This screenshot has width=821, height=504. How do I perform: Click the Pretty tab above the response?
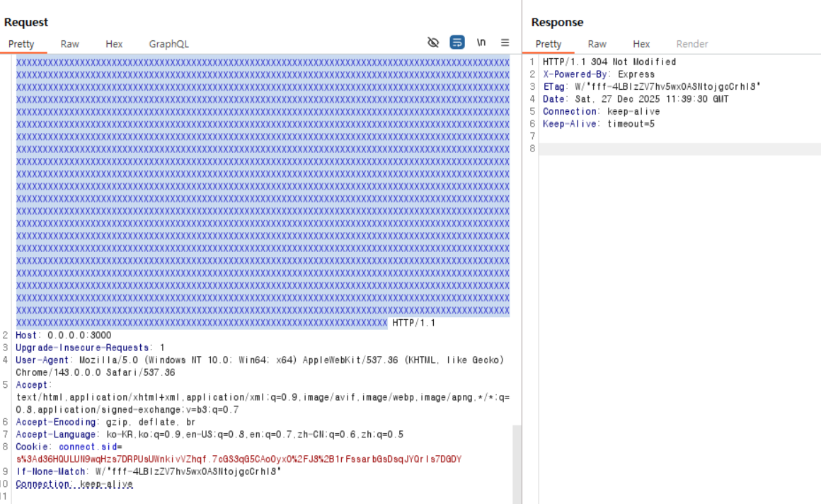[549, 44]
